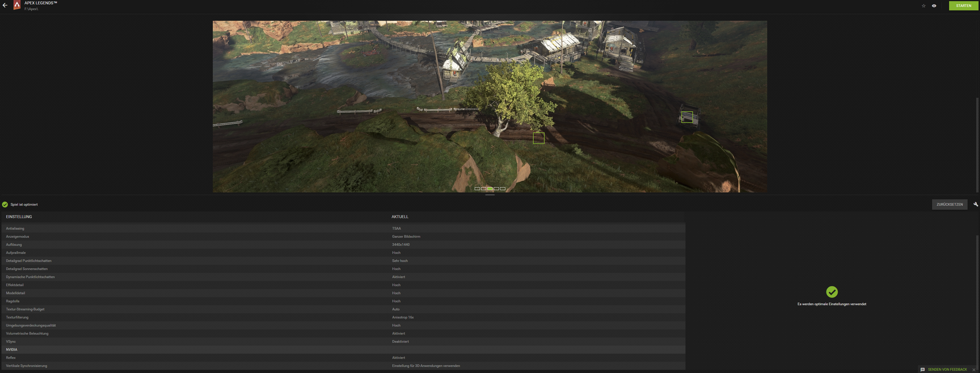Click the green optimal settings checkmark icon

pyautogui.click(x=832, y=292)
